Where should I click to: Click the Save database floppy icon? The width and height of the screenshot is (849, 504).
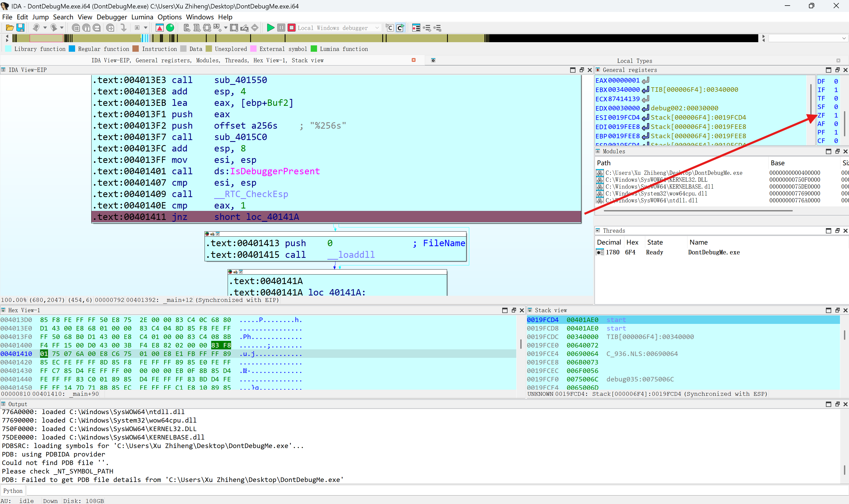[20, 28]
